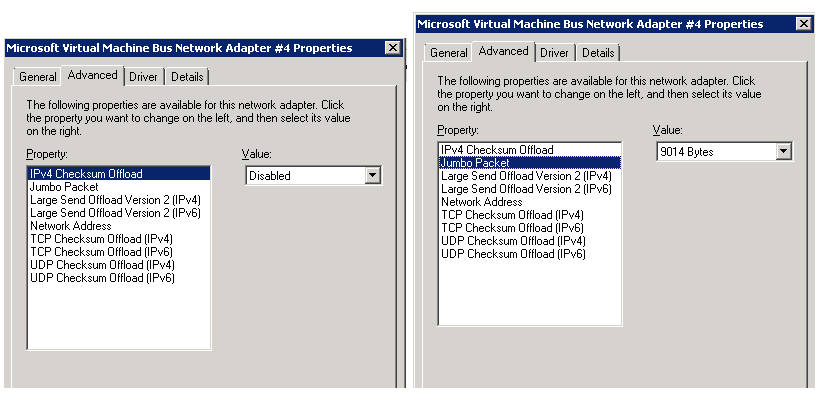Image resolution: width=818 pixels, height=395 pixels.
Task: Select Large Send Offload Version 2 (IPv4) right window
Action: point(530,175)
